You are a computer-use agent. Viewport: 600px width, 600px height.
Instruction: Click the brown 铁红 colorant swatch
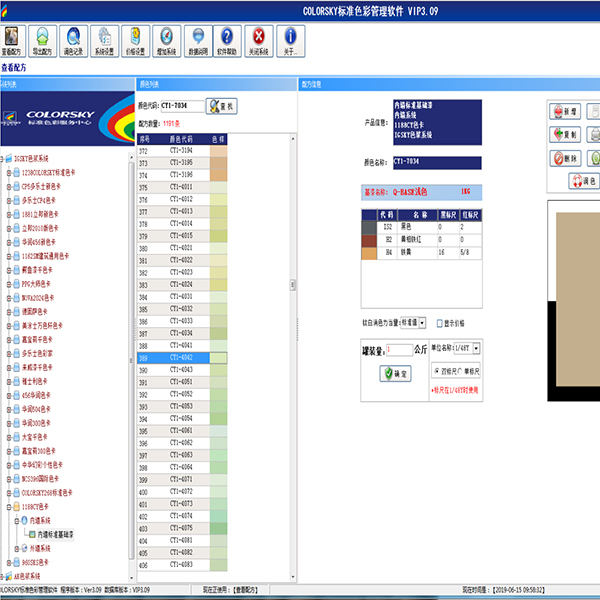(x=368, y=241)
